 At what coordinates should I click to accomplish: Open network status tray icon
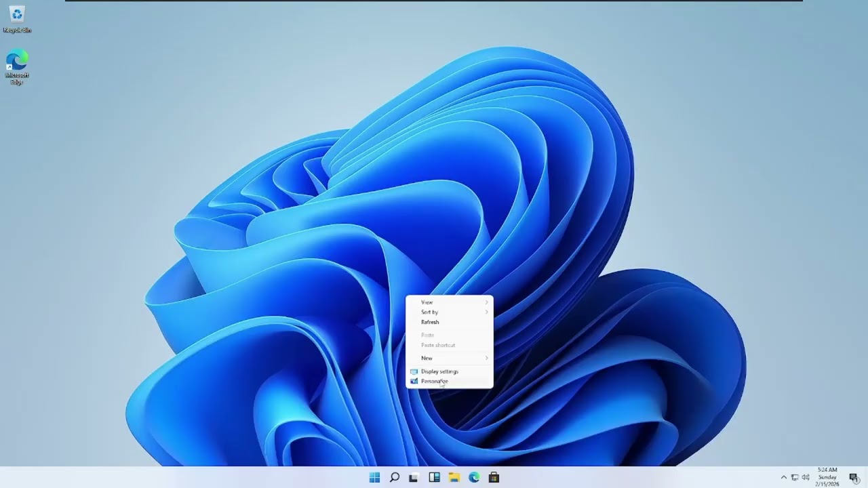click(x=795, y=477)
